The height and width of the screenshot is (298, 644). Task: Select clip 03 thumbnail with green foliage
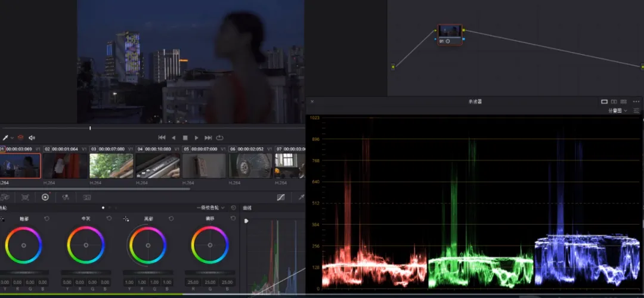tap(111, 166)
